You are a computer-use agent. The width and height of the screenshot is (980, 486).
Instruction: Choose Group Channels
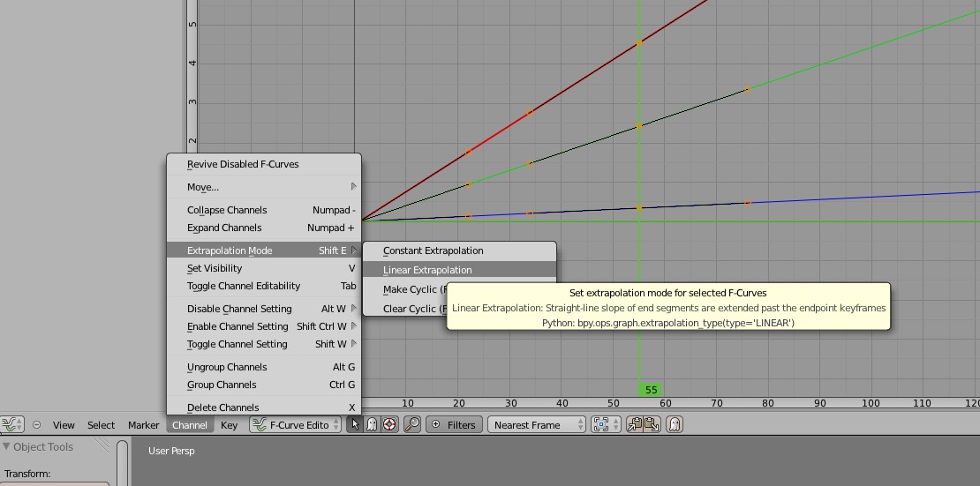click(x=264, y=385)
